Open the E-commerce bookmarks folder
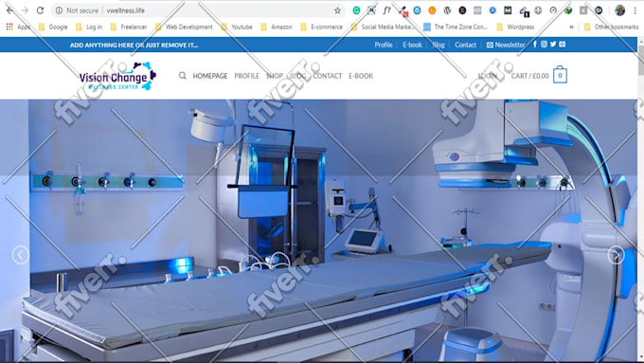This screenshot has width=644, height=363. pyautogui.click(x=321, y=27)
